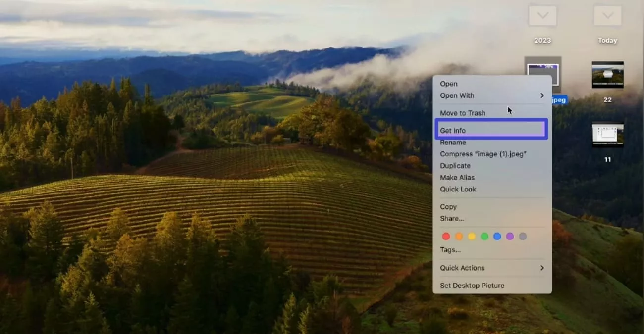Choose Set Desktop Picture
Viewport: 644px width, 334px height.
[x=472, y=286]
